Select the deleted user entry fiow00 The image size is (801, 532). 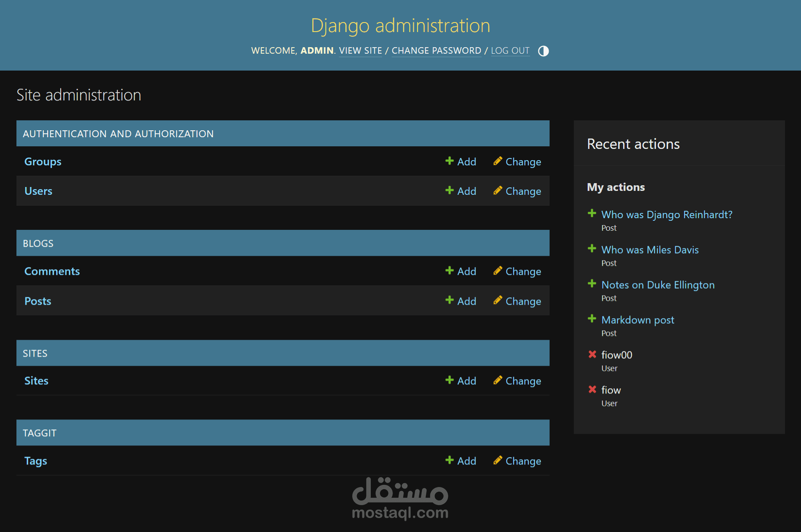(x=617, y=355)
